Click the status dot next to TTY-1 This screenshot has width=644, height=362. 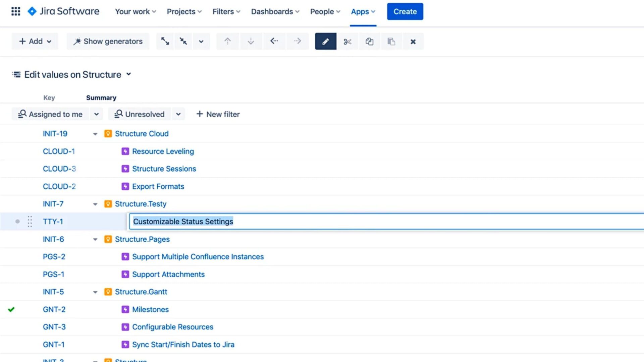[17, 221]
